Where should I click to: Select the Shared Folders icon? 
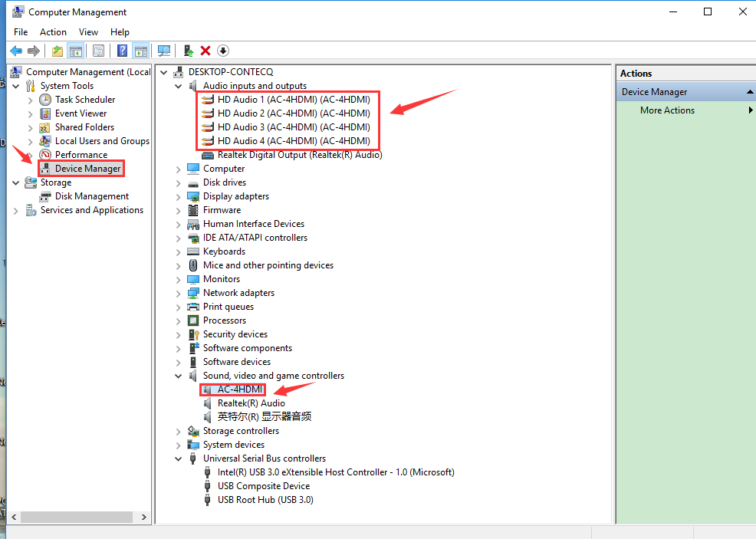click(x=44, y=127)
